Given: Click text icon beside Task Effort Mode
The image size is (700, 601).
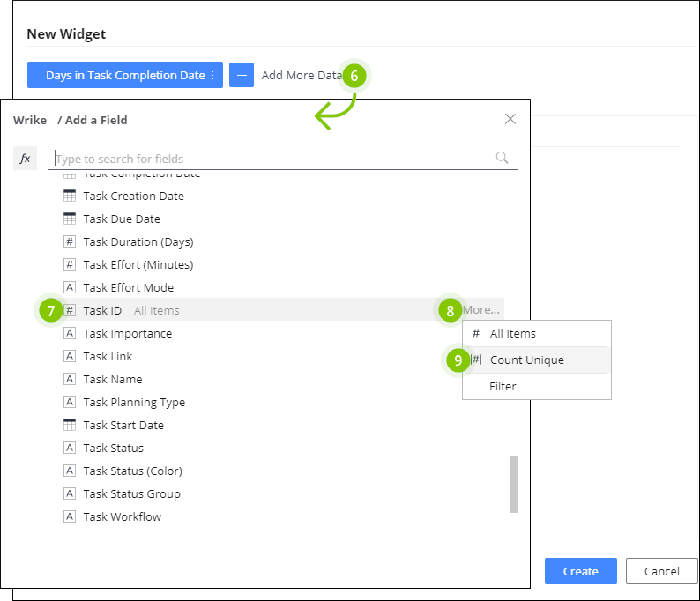Looking at the screenshot, I should point(70,287).
